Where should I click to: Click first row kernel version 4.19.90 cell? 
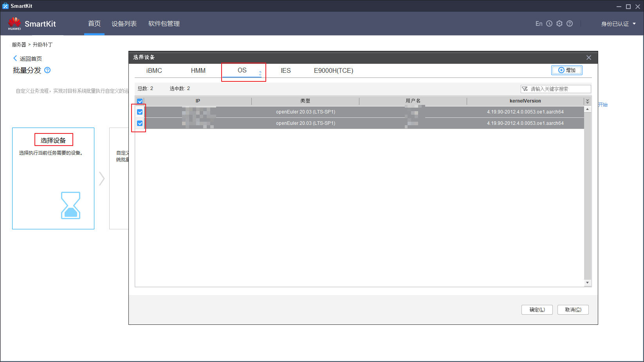525,112
